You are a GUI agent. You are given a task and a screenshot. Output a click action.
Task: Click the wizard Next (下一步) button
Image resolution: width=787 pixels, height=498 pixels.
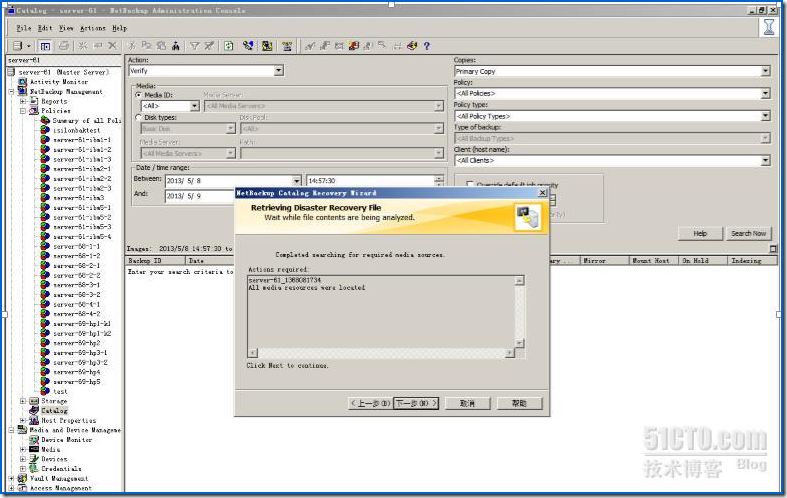coord(416,403)
